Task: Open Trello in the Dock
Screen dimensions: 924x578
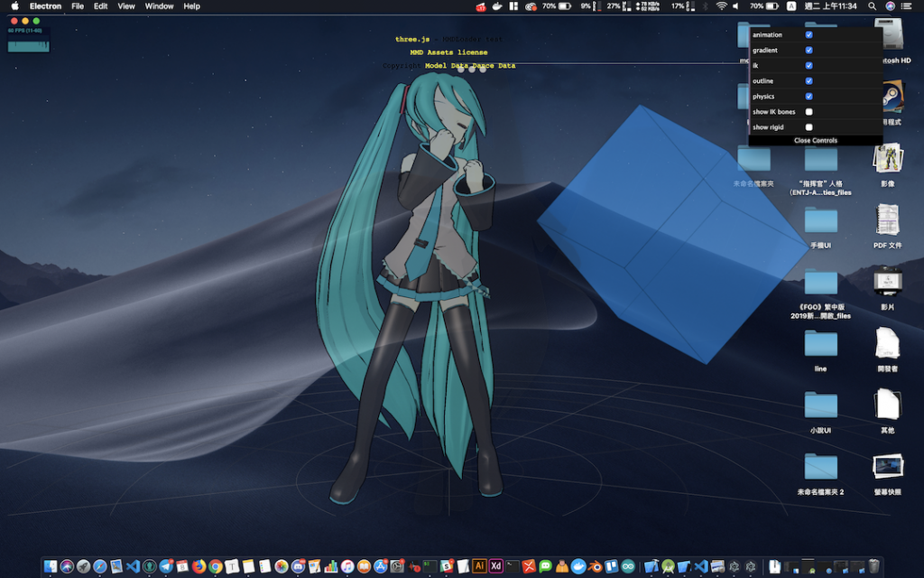Action: 611,566
